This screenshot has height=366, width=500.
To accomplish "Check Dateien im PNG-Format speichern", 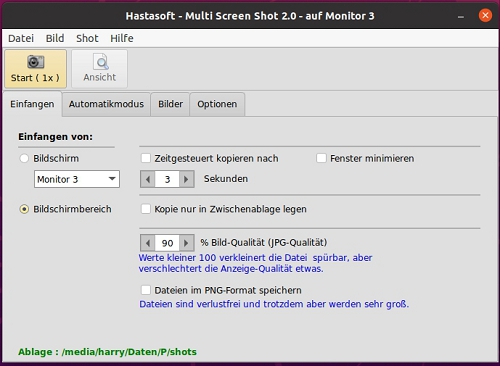I will tap(146, 290).
